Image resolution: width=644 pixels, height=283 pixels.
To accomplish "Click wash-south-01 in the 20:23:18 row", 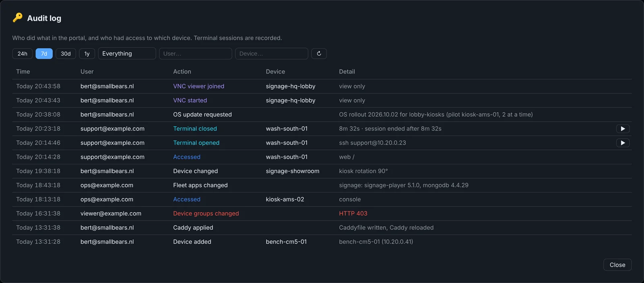I will coord(287,129).
